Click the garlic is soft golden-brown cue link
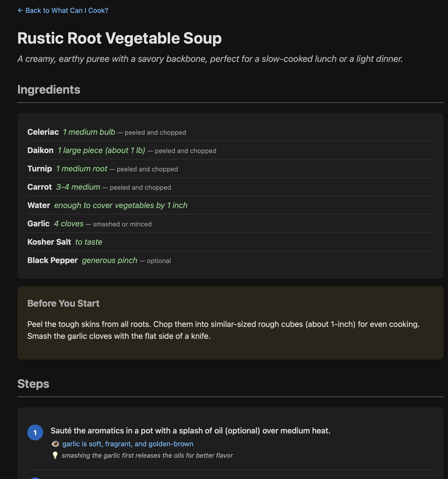Image resolution: width=448 pixels, height=479 pixels. tap(128, 444)
